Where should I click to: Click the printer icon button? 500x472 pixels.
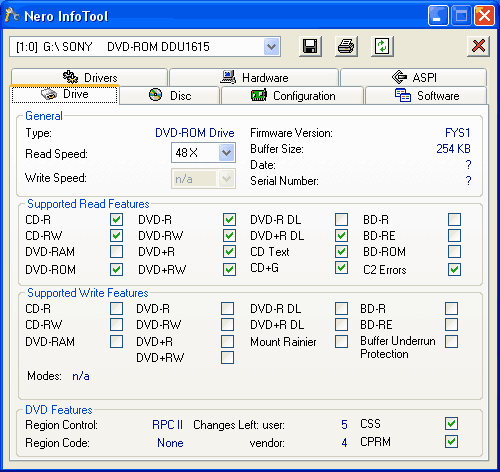(346, 46)
